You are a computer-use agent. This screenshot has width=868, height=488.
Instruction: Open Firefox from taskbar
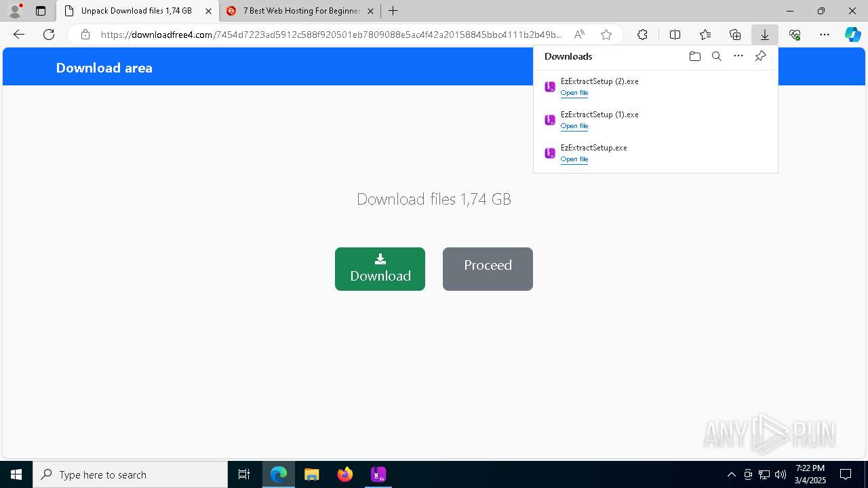(x=345, y=474)
